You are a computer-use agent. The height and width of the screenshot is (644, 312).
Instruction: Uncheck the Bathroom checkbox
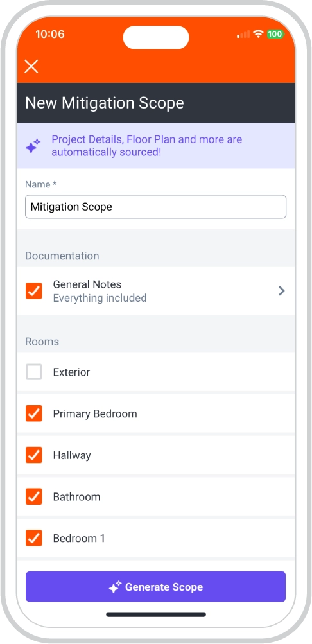pyautogui.click(x=33, y=496)
